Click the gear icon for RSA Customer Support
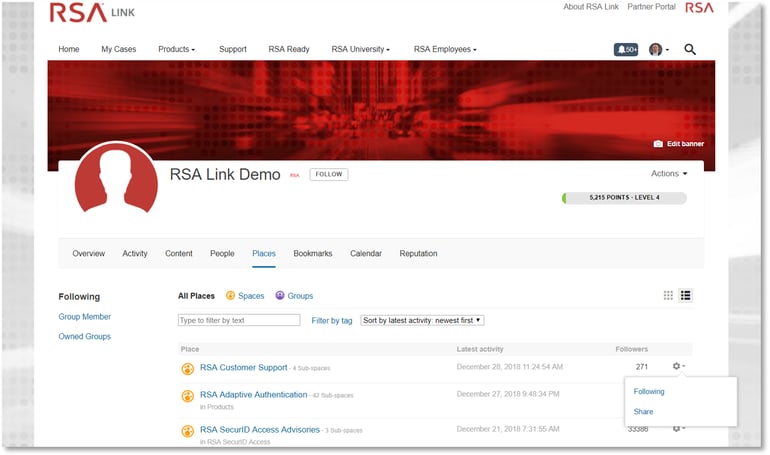Viewport: 770px width, 455px height. [x=678, y=366]
